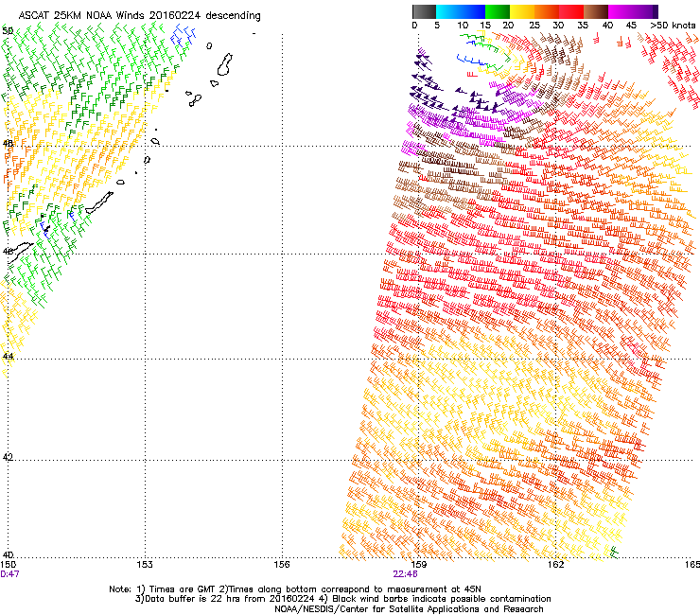
Task: Click the longitude label '159' on bottom axis
Action: 418,565
